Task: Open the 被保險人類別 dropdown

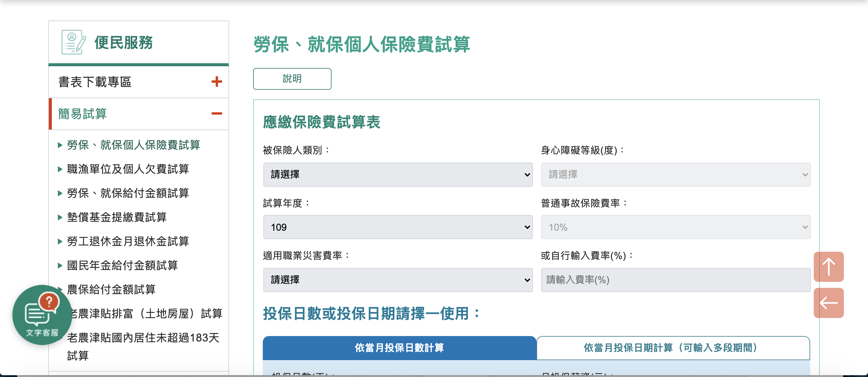Action: click(398, 174)
